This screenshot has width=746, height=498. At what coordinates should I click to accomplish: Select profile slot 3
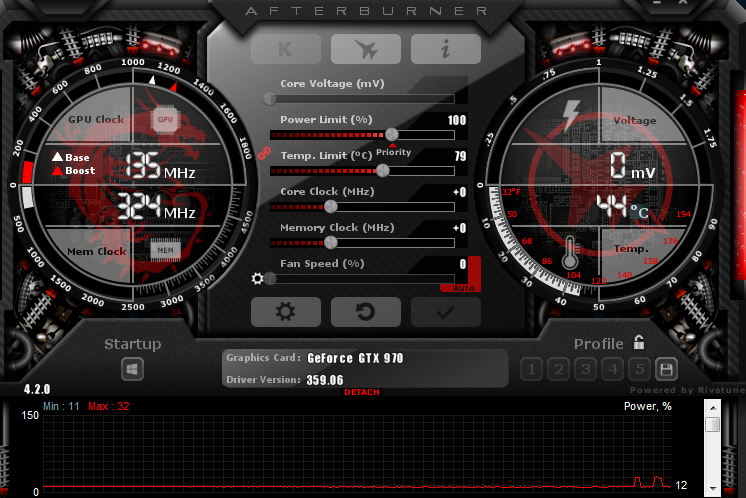click(586, 369)
